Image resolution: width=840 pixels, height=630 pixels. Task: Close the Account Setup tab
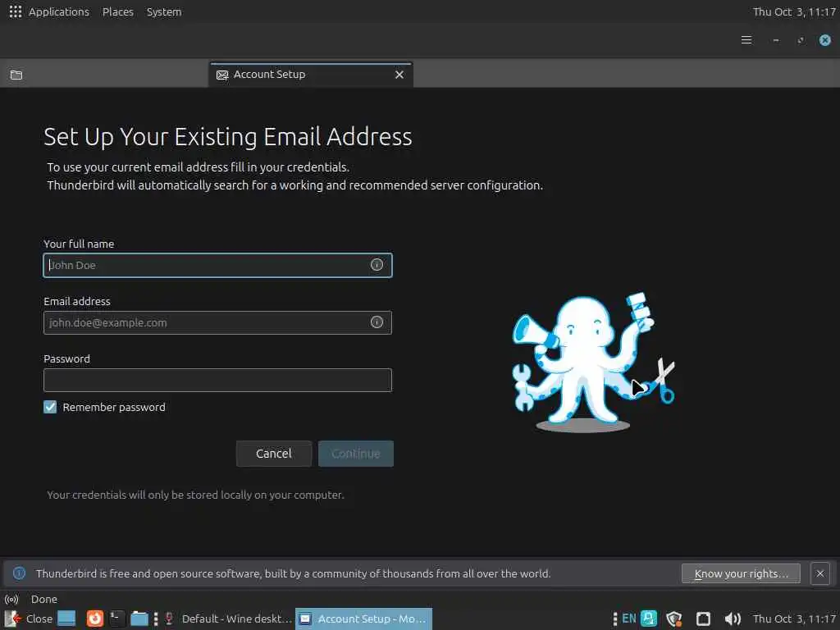pos(399,75)
